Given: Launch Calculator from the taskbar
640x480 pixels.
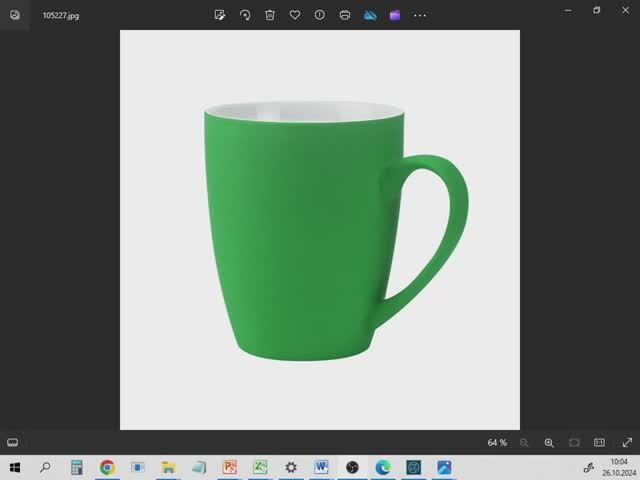Looking at the screenshot, I should (76, 467).
